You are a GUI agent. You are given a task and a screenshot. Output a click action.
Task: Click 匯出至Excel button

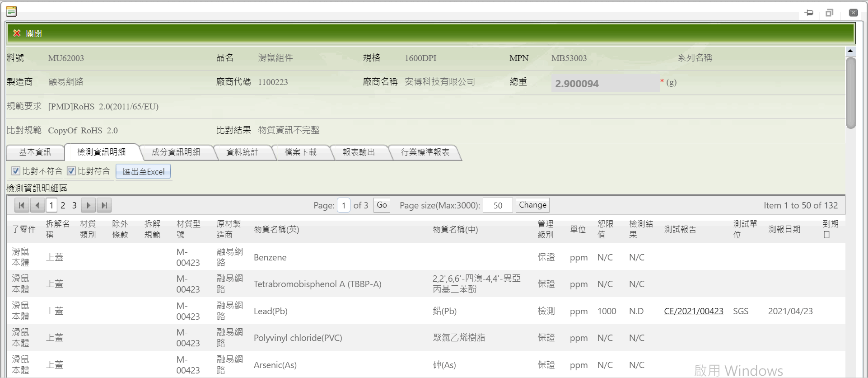(144, 172)
